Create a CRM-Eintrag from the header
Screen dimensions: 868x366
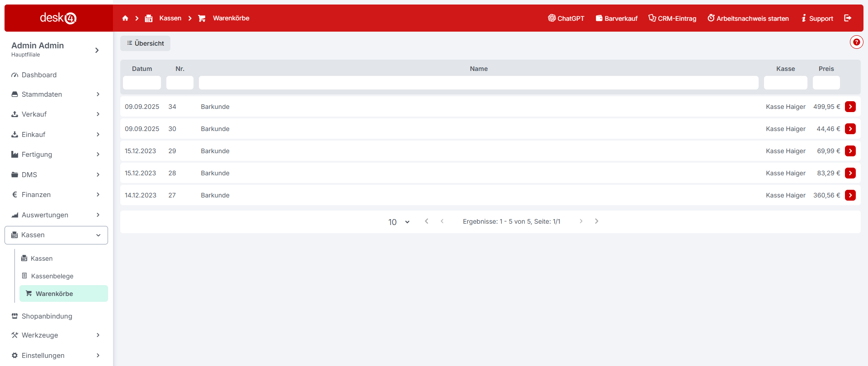pyautogui.click(x=672, y=18)
